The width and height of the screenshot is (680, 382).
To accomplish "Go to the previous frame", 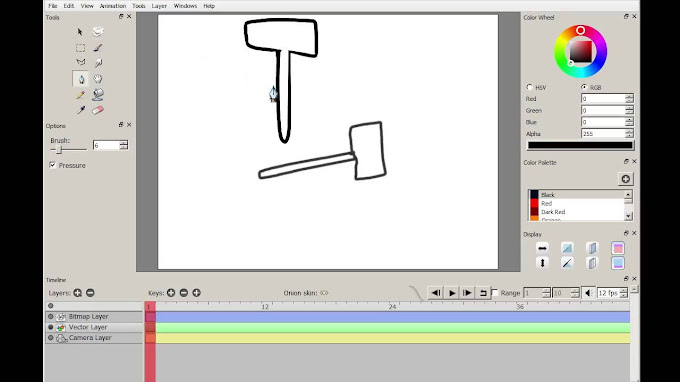I will [x=436, y=293].
